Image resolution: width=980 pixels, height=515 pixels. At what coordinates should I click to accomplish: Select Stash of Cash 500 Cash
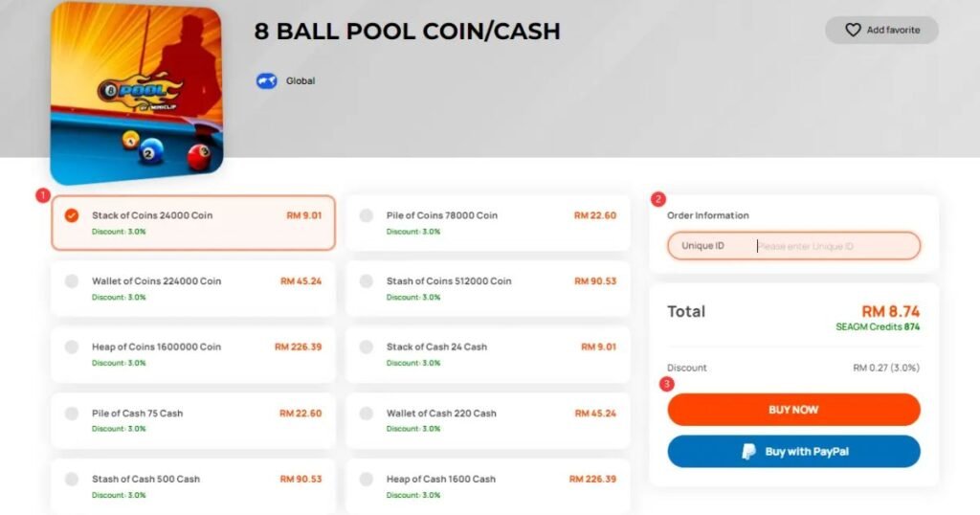pyautogui.click(x=193, y=485)
